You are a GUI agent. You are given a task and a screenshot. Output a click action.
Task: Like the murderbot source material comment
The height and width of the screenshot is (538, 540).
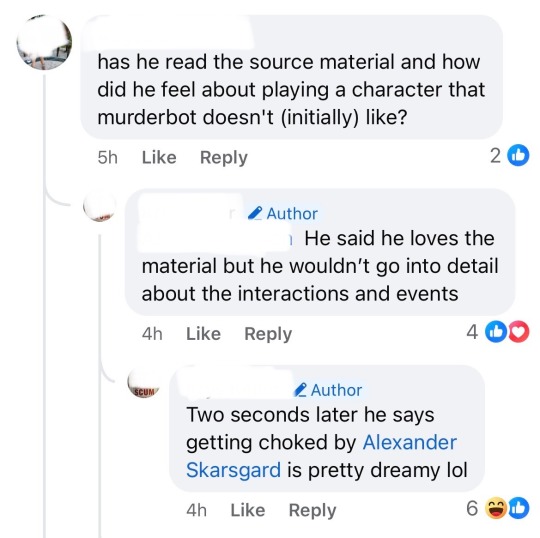(x=159, y=157)
